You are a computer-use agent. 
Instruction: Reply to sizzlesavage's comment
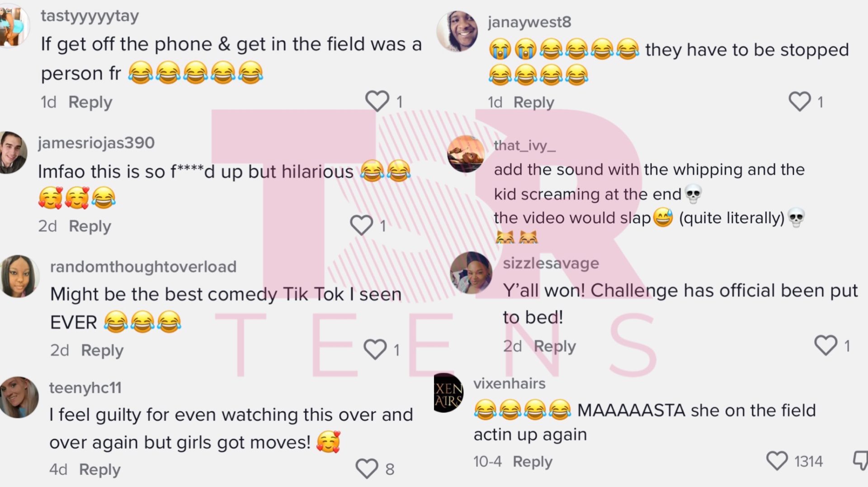[x=555, y=346]
